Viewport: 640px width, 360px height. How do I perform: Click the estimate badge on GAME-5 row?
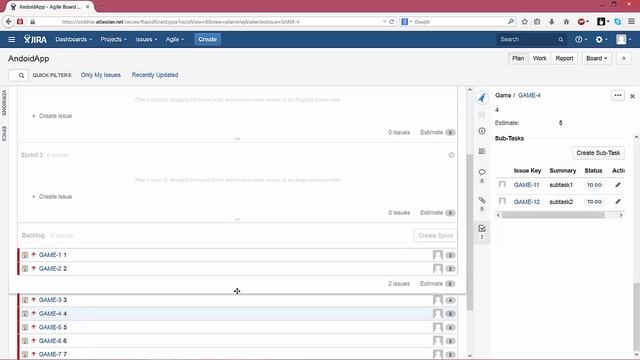pos(450,327)
